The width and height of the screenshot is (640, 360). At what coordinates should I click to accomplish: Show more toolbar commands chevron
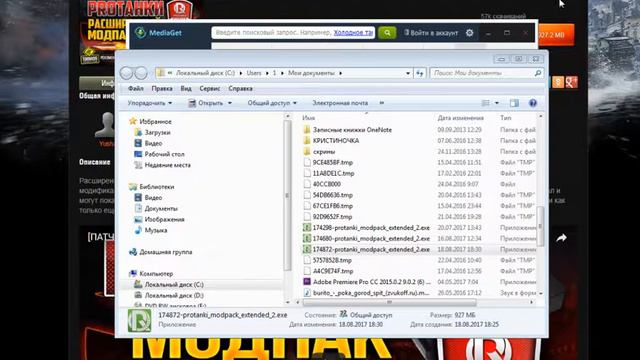point(382,103)
